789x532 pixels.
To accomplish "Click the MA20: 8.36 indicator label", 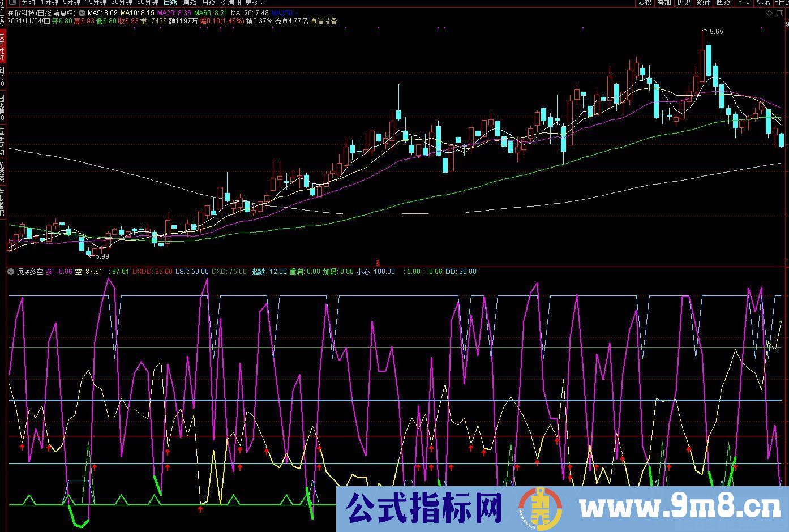I will pyautogui.click(x=174, y=13).
